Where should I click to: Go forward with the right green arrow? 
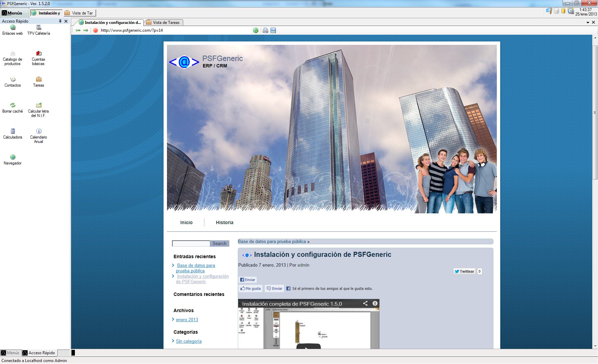86,30
